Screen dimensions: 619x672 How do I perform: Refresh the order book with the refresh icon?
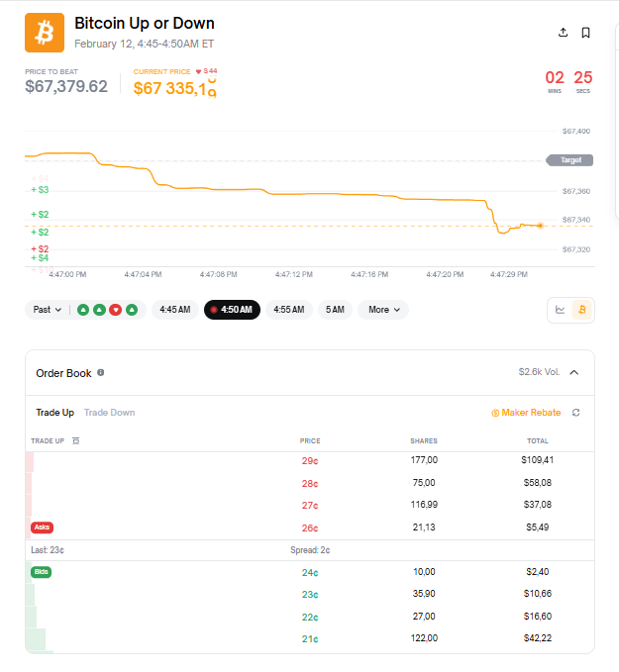576,413
